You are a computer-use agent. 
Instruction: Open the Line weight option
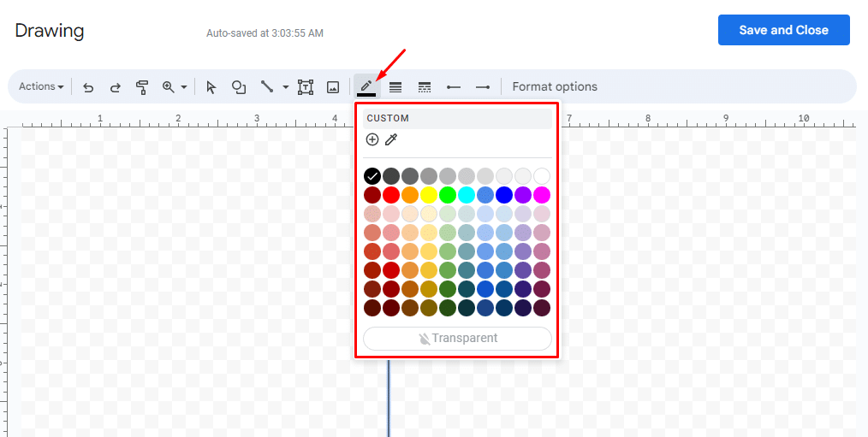pos(395,86)
